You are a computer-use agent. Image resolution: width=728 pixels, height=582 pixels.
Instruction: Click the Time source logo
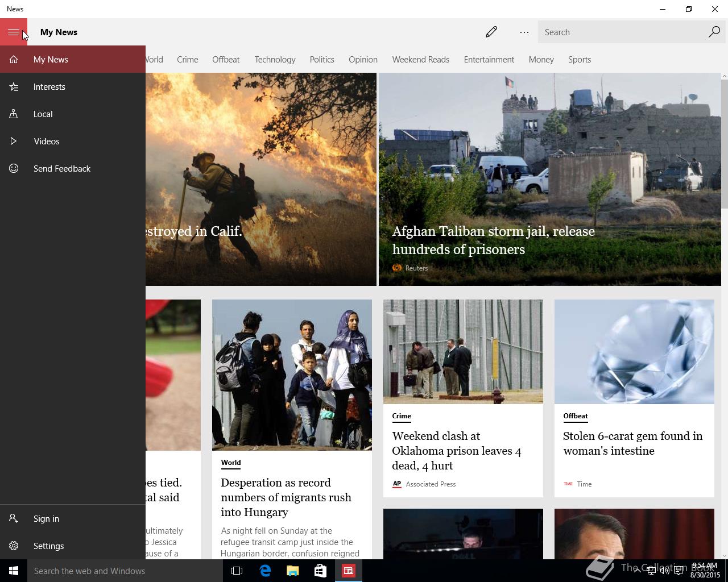coord(568,484)
